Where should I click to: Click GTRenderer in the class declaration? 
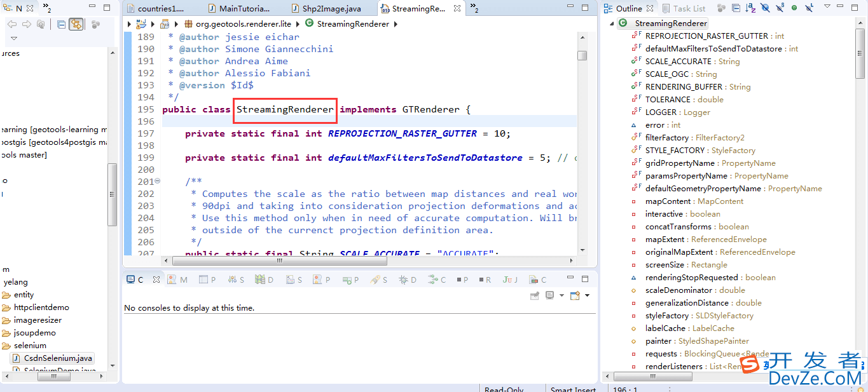[x=431, y=109]
